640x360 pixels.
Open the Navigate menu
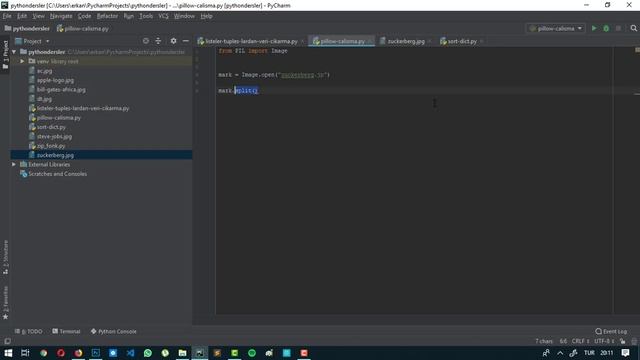pos(61,16)
